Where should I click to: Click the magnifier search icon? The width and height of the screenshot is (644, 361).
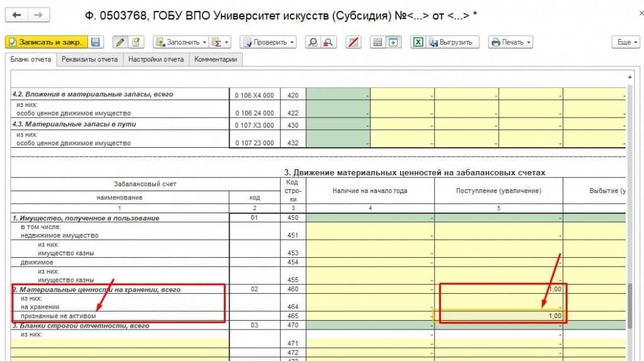coord(313,42)
